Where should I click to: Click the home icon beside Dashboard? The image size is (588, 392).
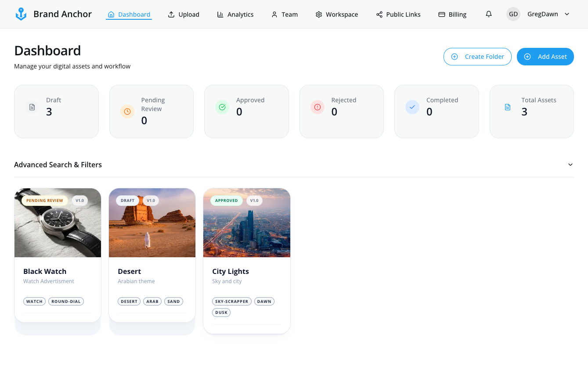[111, 14]
